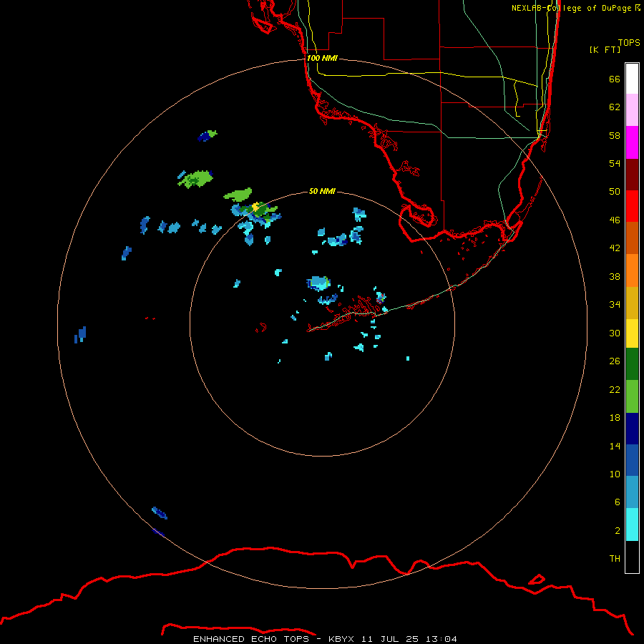
Task: Click the '100 NMI' range ring label
Action: pyautogui.click(x=322, y=59)
